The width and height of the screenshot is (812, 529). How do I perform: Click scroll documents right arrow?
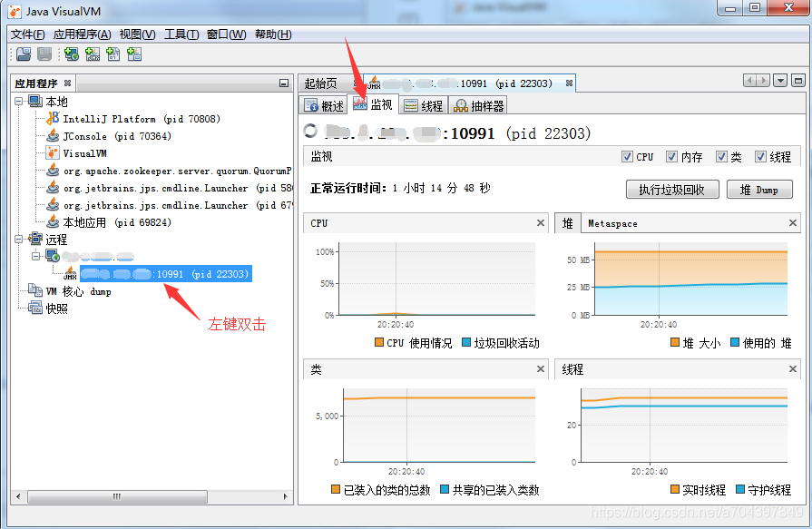point(763,81)
